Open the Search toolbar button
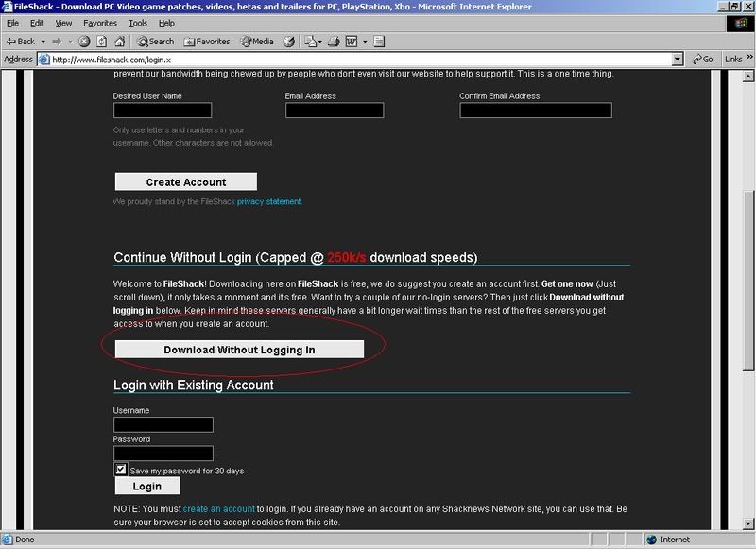The height and width of the screenshot is (549, 756). pos(155,42)
